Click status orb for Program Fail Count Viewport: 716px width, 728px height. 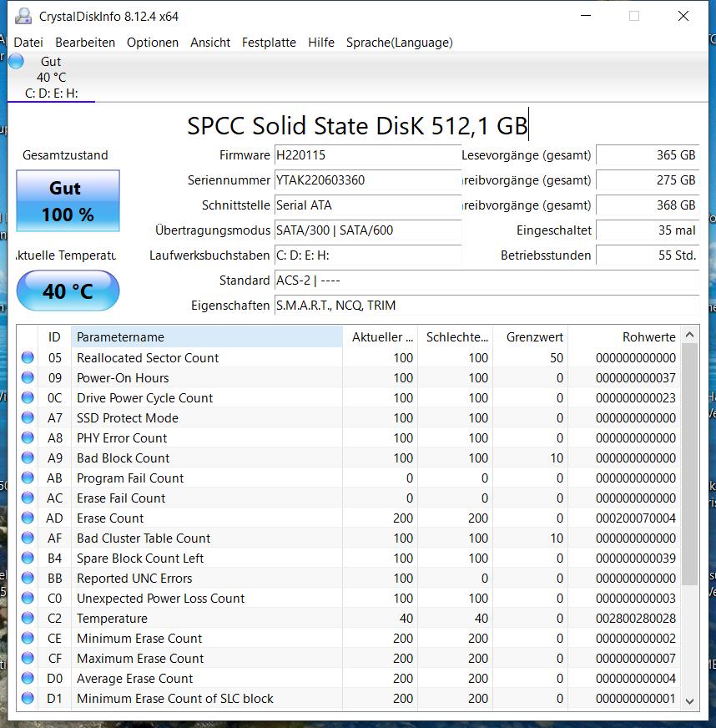(x=28, y=478)
